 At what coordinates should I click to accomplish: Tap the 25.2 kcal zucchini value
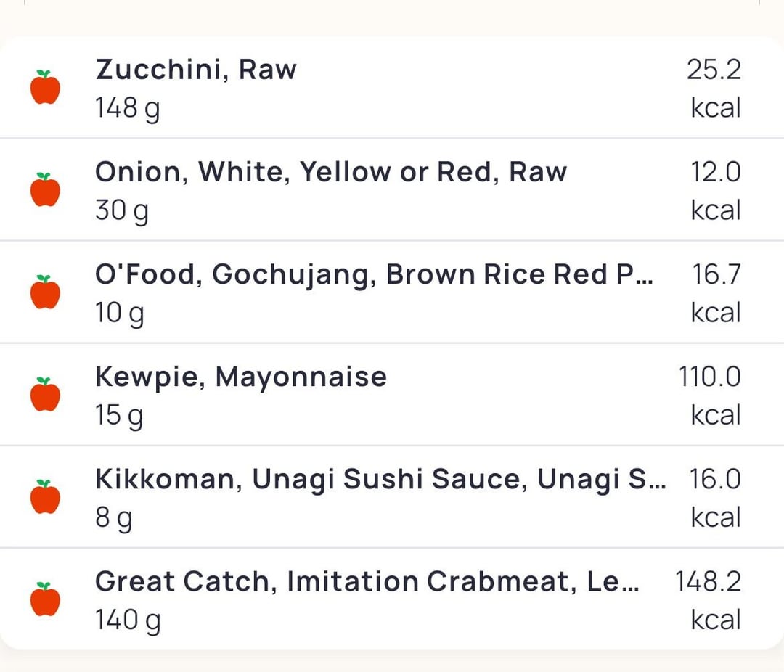coord(714,89)
